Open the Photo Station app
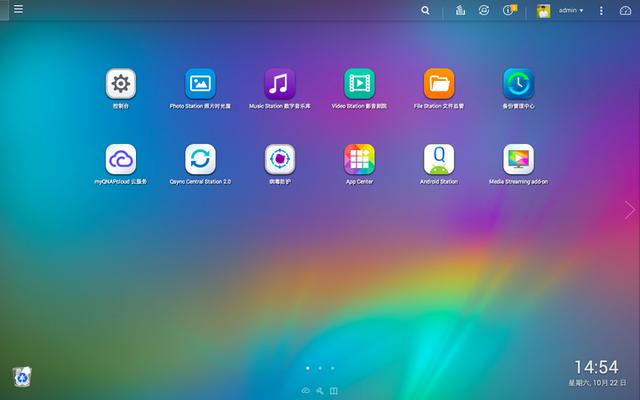 (200, 83)
